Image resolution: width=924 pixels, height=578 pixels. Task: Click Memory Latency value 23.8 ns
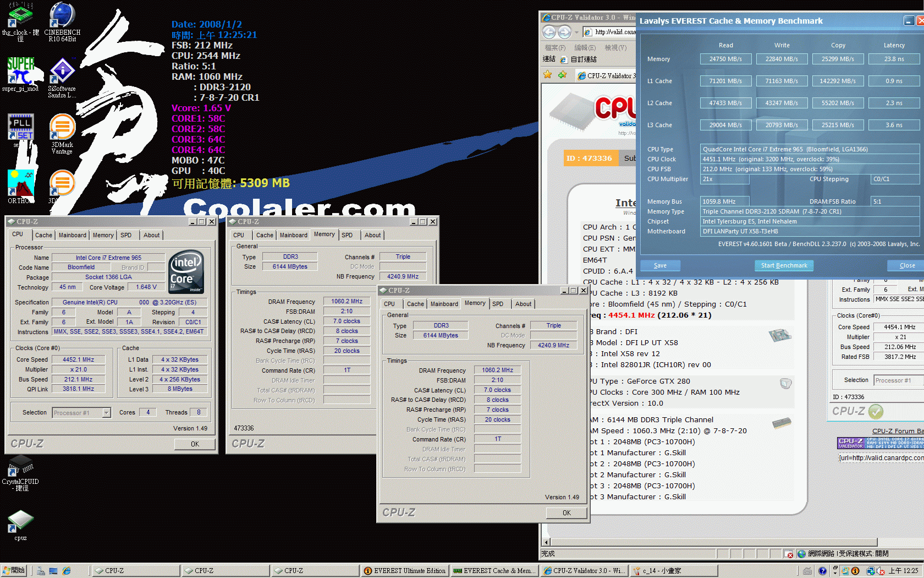pyautogui.click(x=894, y=59)
